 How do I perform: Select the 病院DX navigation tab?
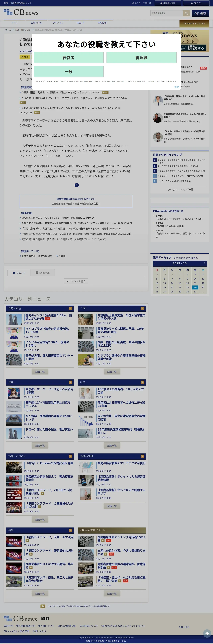80,23
